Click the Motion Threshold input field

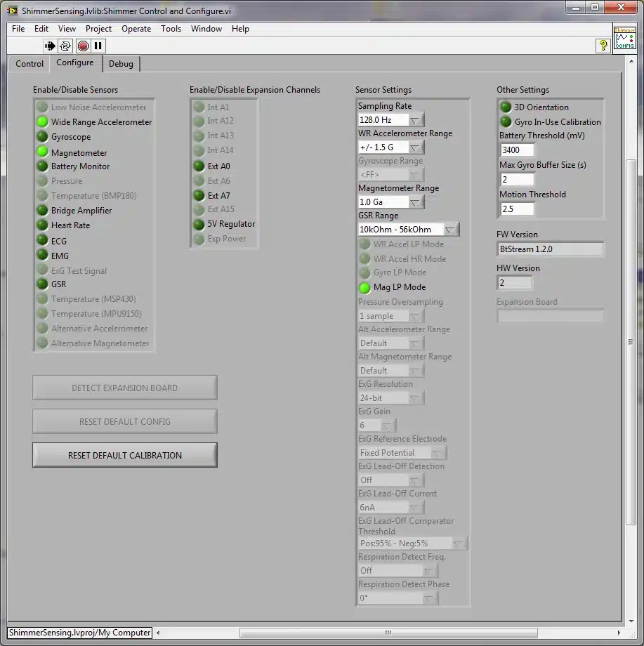517,209
